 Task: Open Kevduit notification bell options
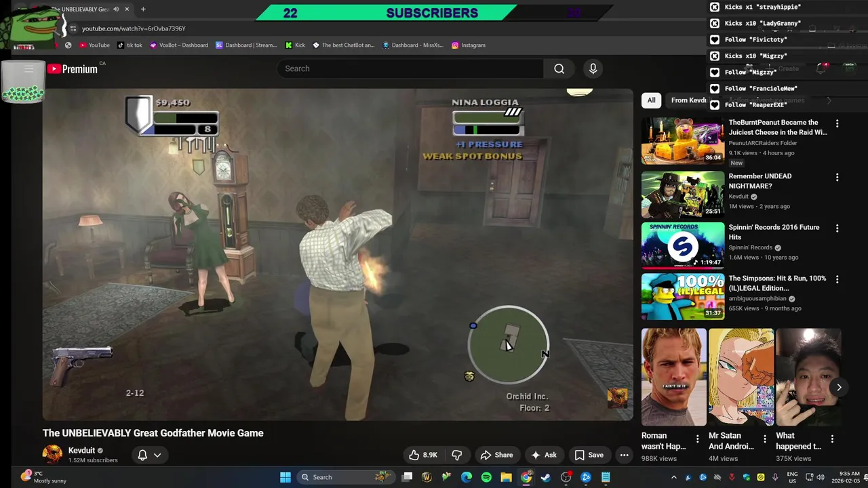(x=149, y=455)
